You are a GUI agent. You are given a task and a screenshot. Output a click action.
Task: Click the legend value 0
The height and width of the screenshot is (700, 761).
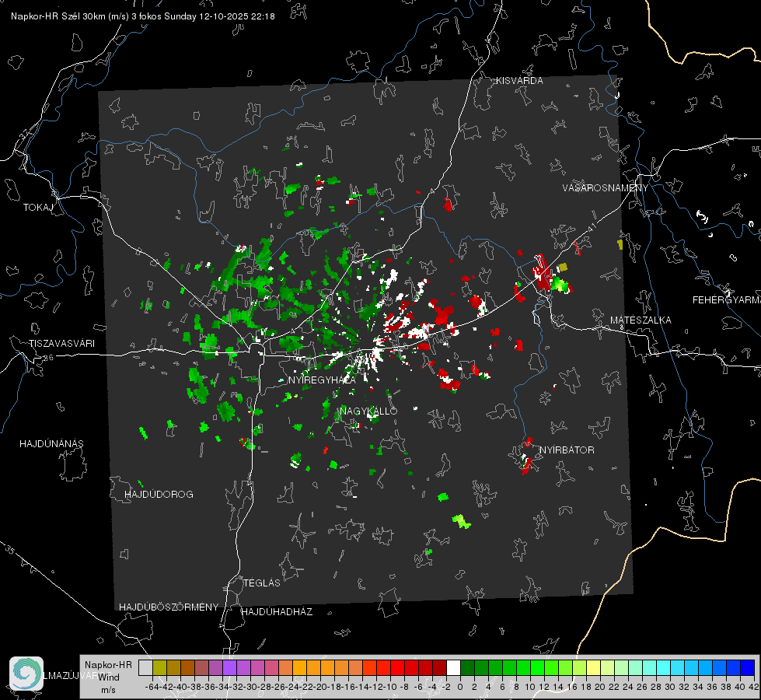460,687
